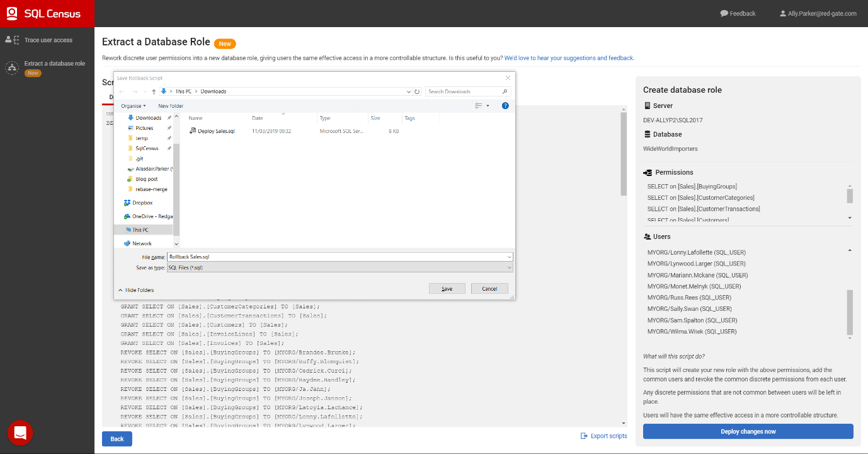Click the SQL Census logo icon
Viewport: 868px width, 454px height.
[x=12, y=13]
